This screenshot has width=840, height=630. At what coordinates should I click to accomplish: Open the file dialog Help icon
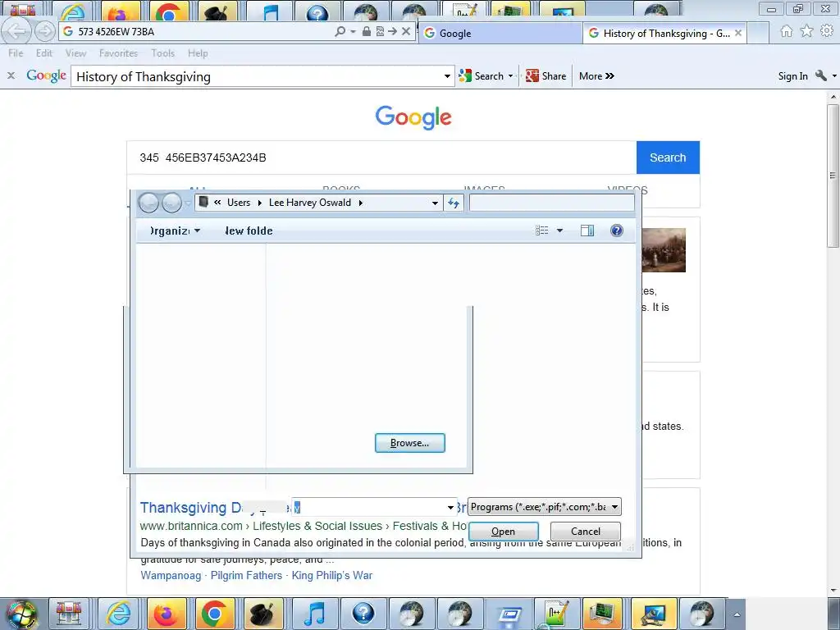(617, 231)
